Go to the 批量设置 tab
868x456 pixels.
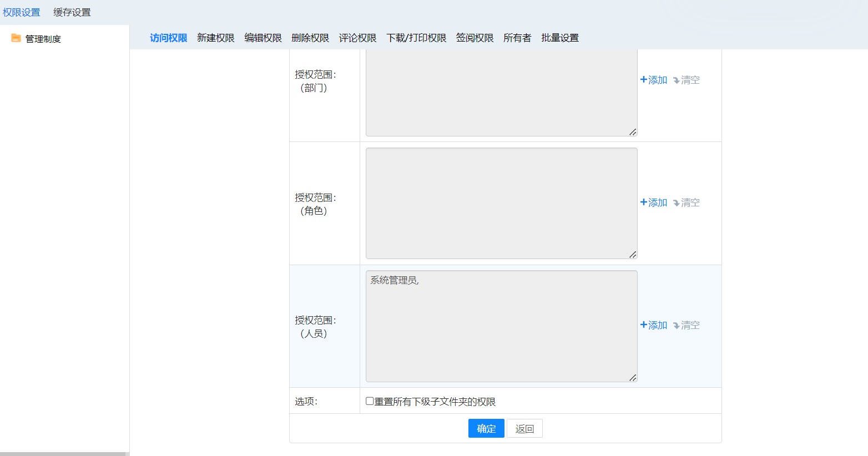pyautogui.click(x=560, y=38)
